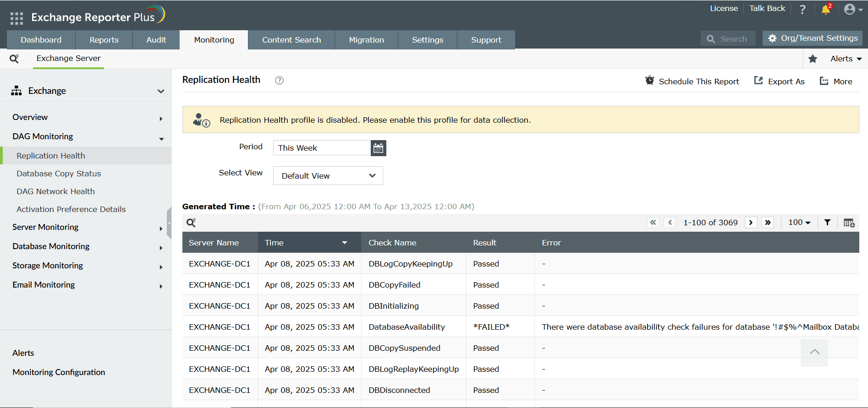This screenshot has height=408, width=868.
Task: Expand the Exchange section dropdown
Action: [x=161, y=91]
